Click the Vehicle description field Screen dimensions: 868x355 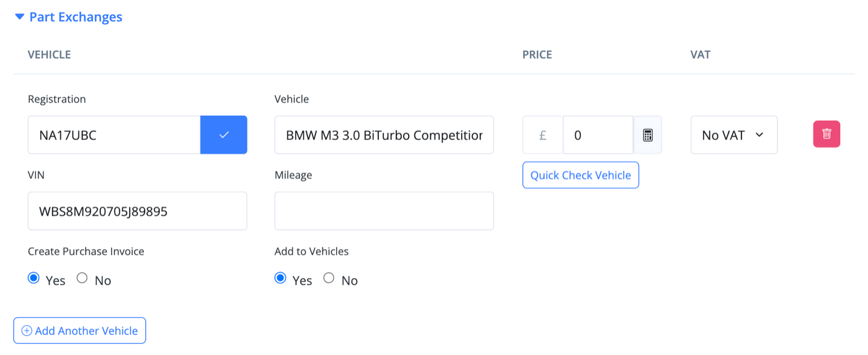coord(384,134)
